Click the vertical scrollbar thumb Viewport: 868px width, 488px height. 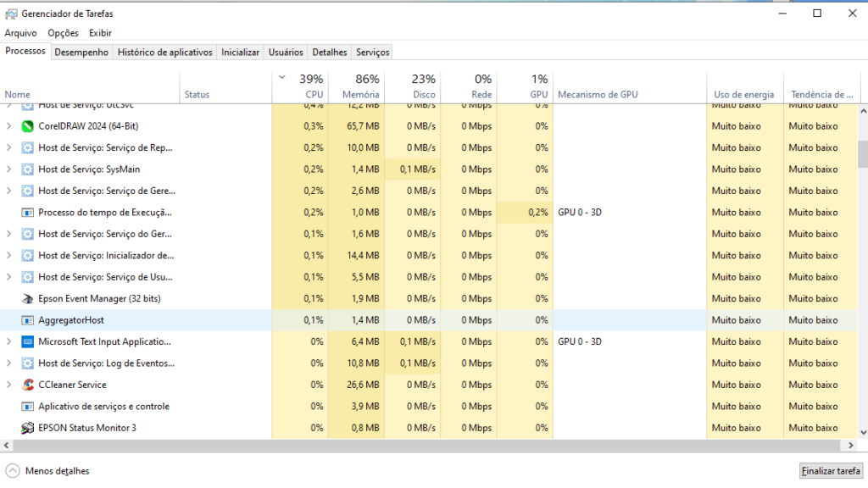[862, 154]
